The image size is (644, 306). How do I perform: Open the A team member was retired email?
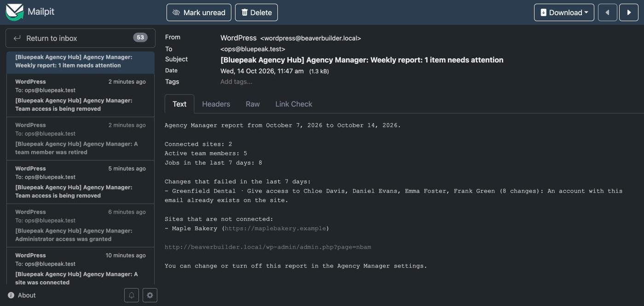pyautogui.click(x=80, y=139)
